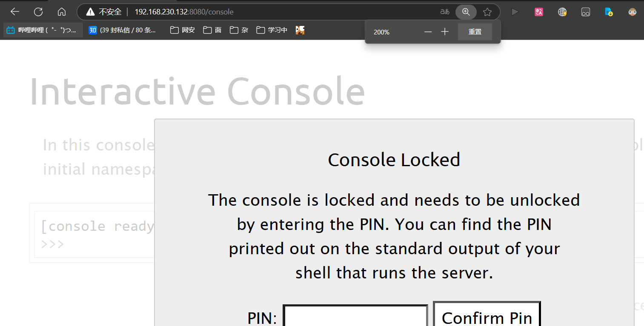
Task: Expand the 学习中 bookmark folder
Action: tap(272, 30)
